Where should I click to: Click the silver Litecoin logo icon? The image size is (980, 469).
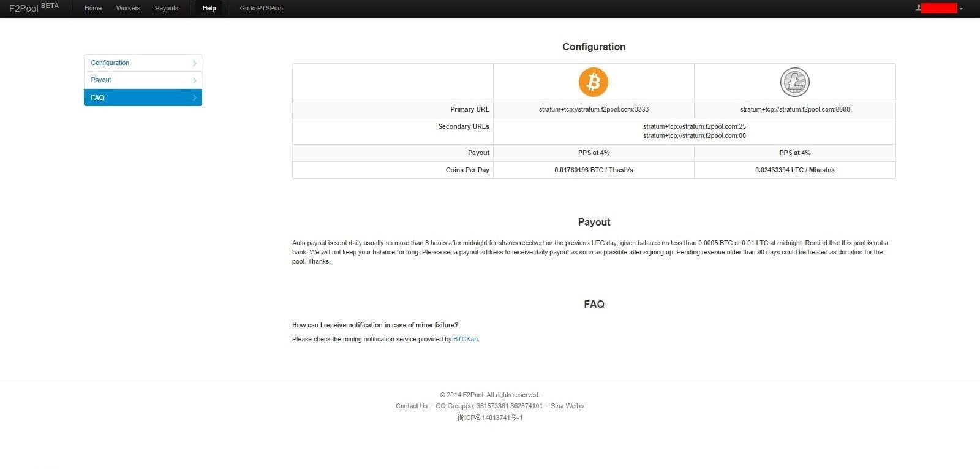pyautogui.click(x=794, y=82)
